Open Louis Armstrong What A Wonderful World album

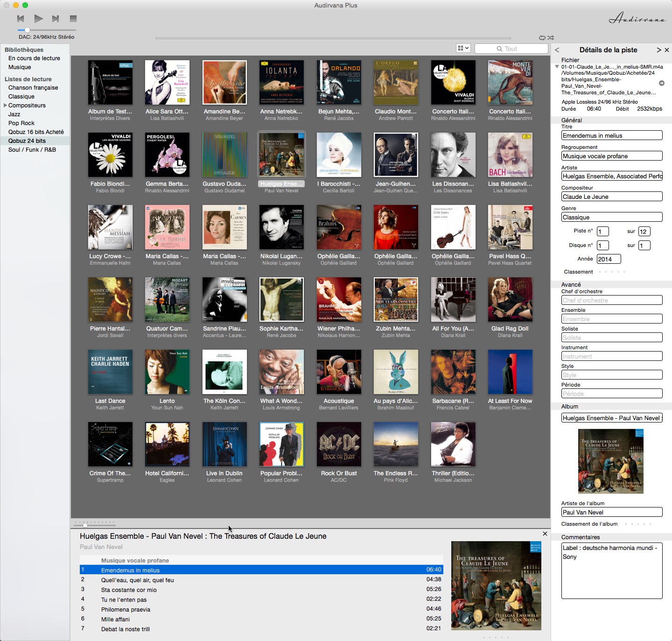click(281, 372)
